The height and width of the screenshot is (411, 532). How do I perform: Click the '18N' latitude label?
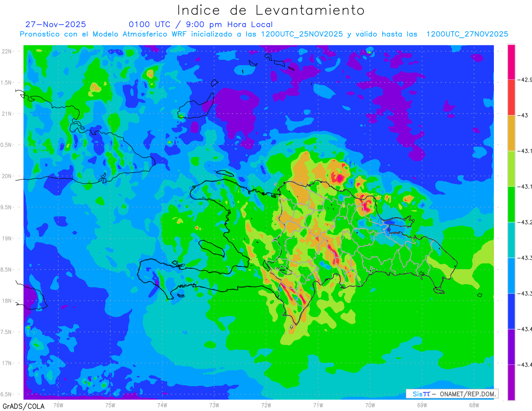coord(7,301)
